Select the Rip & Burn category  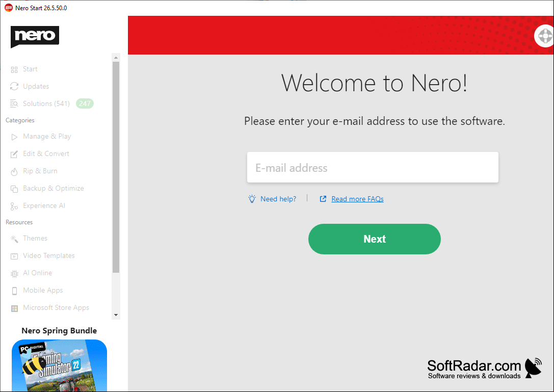40,171
